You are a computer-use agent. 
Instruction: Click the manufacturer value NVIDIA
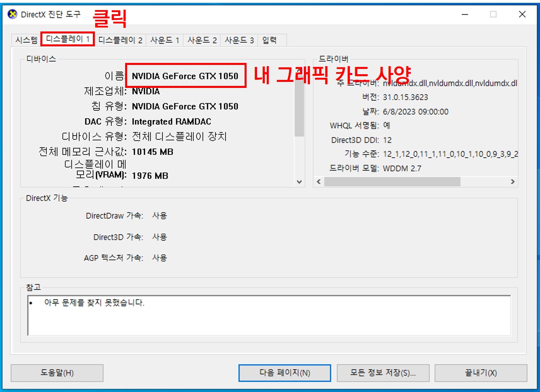tap(146, 91)
